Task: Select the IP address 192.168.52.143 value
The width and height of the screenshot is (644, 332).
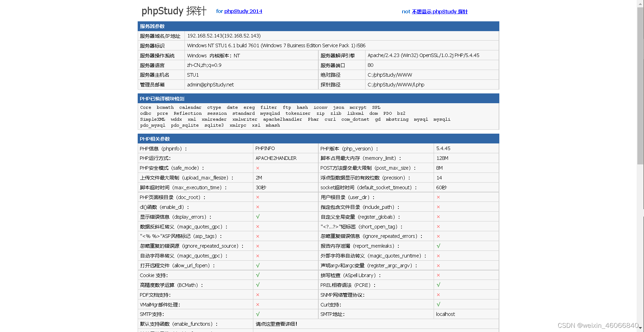Action: point(224,36)
